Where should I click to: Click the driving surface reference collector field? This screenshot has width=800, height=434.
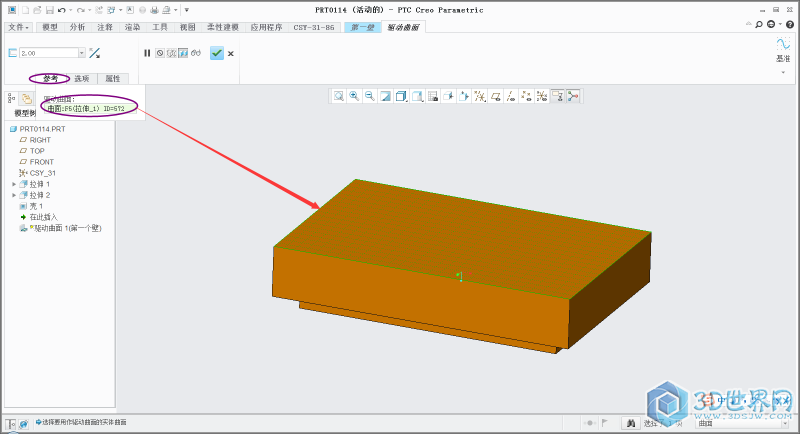point(90,108)
